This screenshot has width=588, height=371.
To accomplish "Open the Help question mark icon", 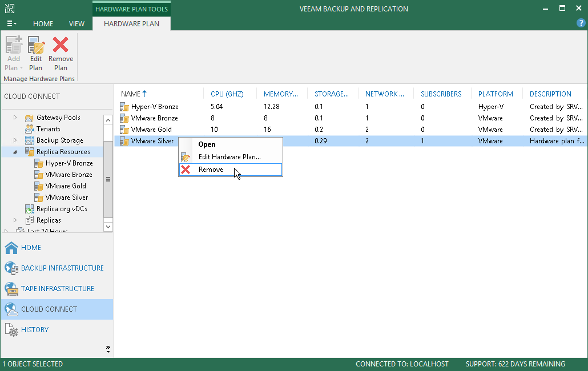I will (x=581, y=23).
